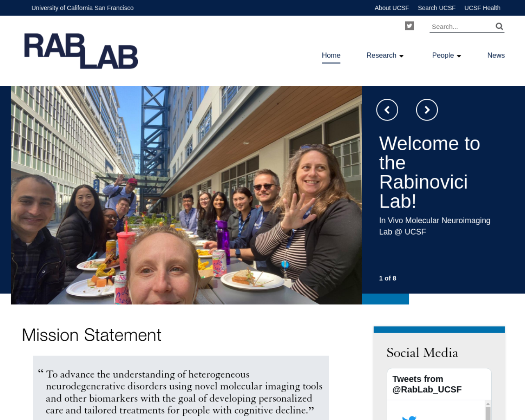525x420 pixels.
Task: Click the Twitter bird in the tweets feed
Action: point(409,418)
